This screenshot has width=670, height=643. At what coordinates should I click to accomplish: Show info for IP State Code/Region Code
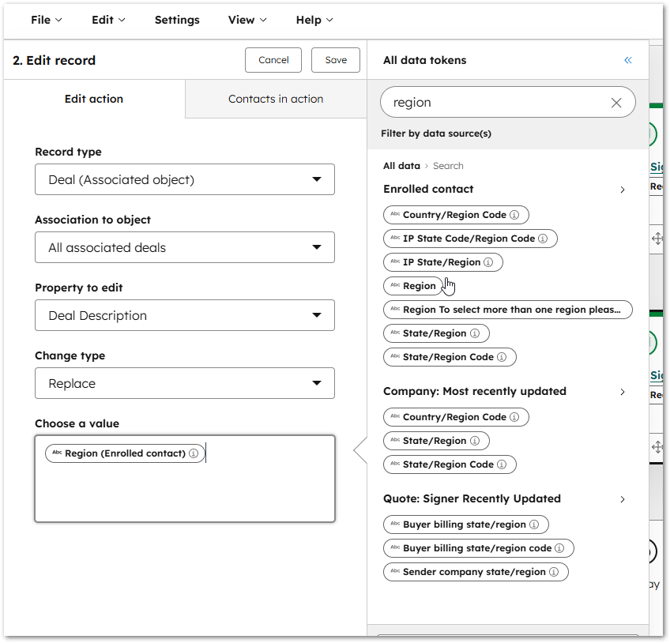543,238
